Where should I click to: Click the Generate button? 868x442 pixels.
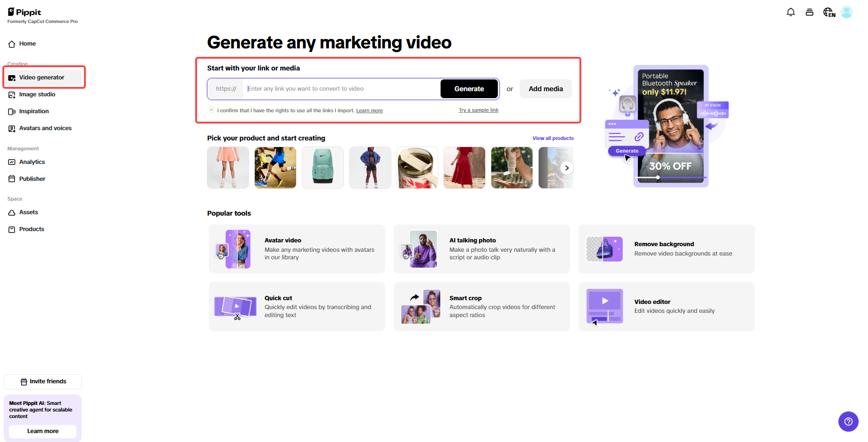tap(469, 88)
